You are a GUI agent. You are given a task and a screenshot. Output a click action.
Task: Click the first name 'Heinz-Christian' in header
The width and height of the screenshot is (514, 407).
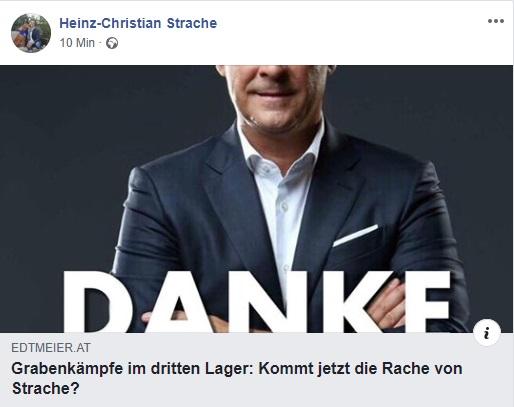coord(110,23)
